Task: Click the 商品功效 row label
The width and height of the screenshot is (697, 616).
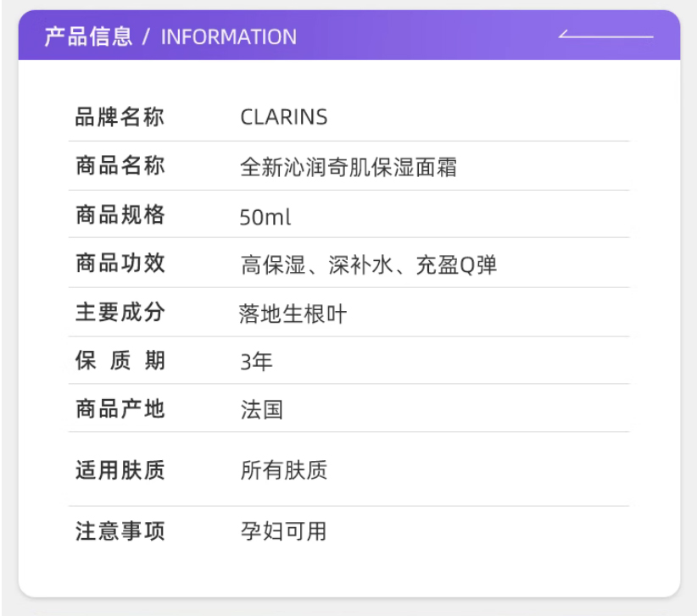Action: point(120,264)
